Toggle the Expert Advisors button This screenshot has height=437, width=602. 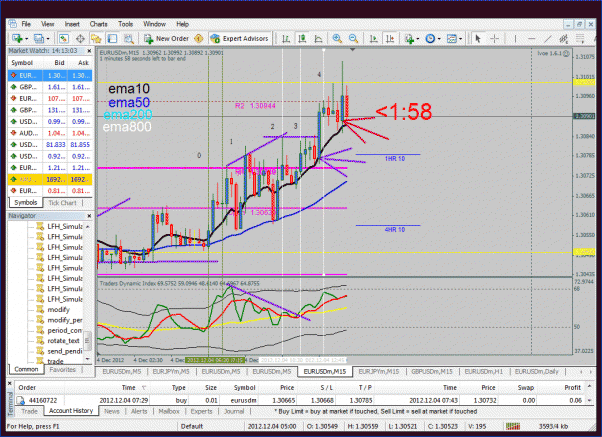coord(240,38)
